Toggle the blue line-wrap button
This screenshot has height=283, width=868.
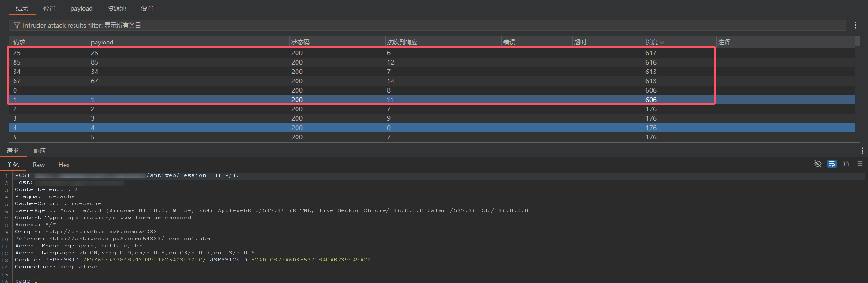pyautogui.click(x=832, y=164)
